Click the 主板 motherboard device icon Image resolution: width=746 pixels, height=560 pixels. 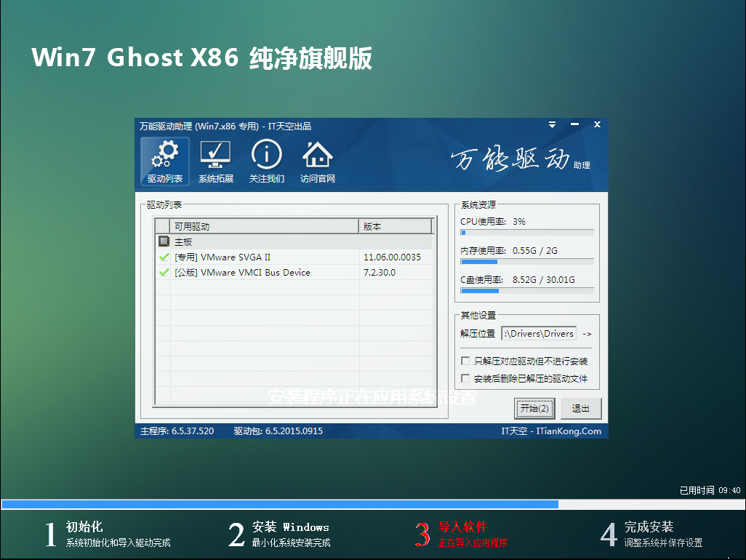point(164,241)
